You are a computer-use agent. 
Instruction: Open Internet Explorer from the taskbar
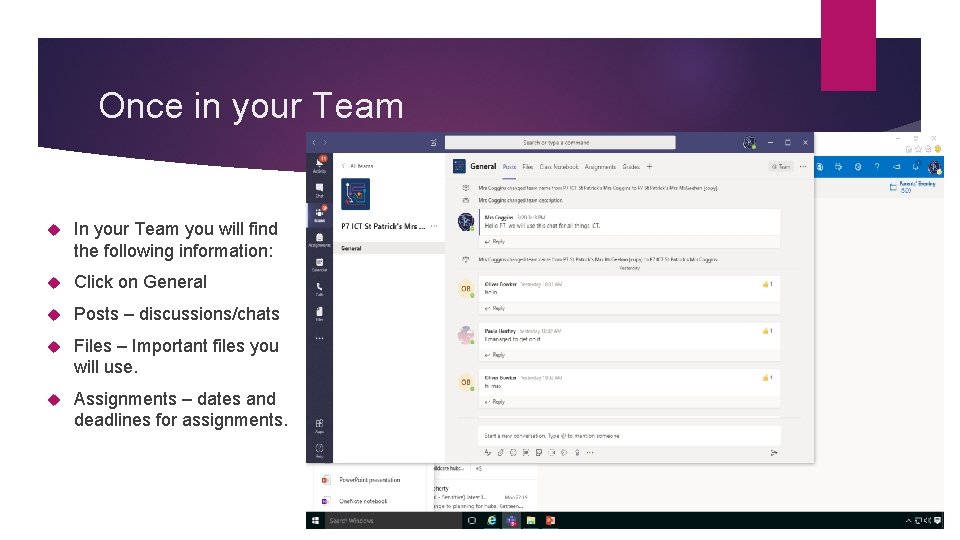click(x=492, y=520)
